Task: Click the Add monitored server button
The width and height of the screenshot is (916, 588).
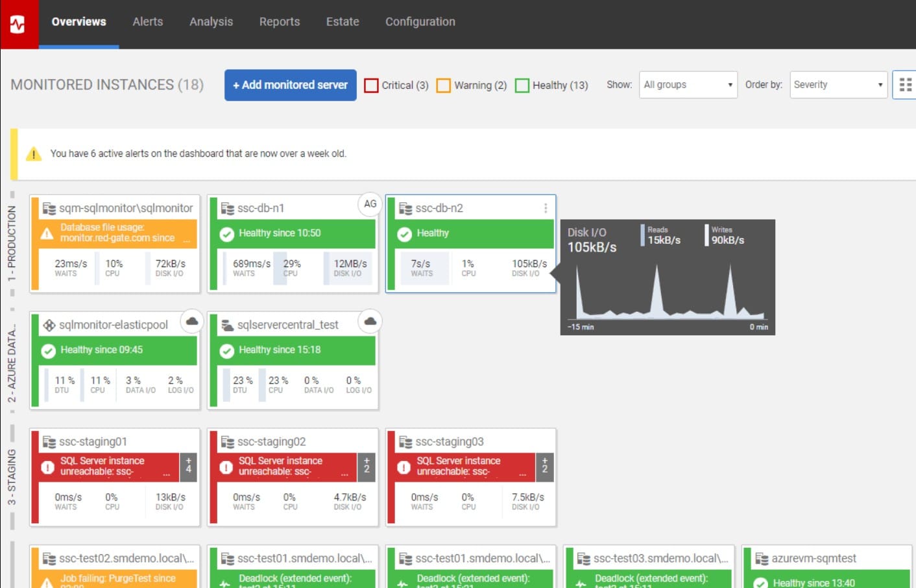Action: [x=290, y=85]
